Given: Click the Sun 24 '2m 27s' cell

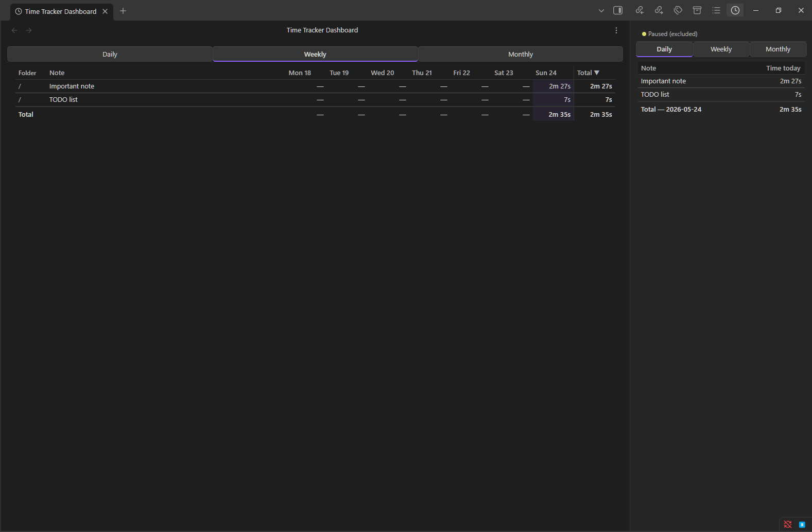Looking at the screenshot, I should click(554, 86).
